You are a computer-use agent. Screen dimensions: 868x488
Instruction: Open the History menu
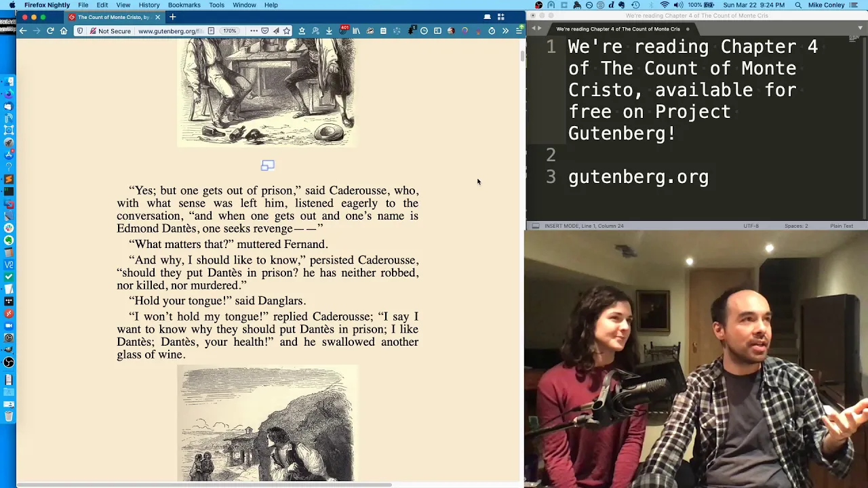coord(149,5)
